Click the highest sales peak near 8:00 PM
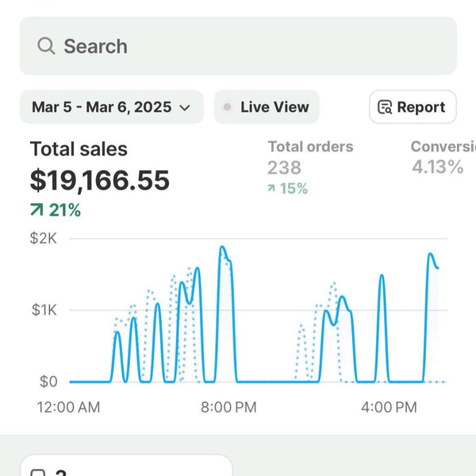This screenshot has height=476, width=476. pos(222,247)
